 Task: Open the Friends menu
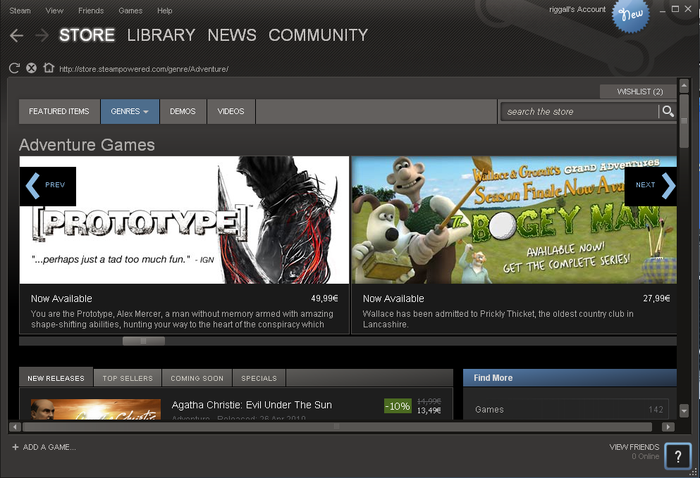91,11
